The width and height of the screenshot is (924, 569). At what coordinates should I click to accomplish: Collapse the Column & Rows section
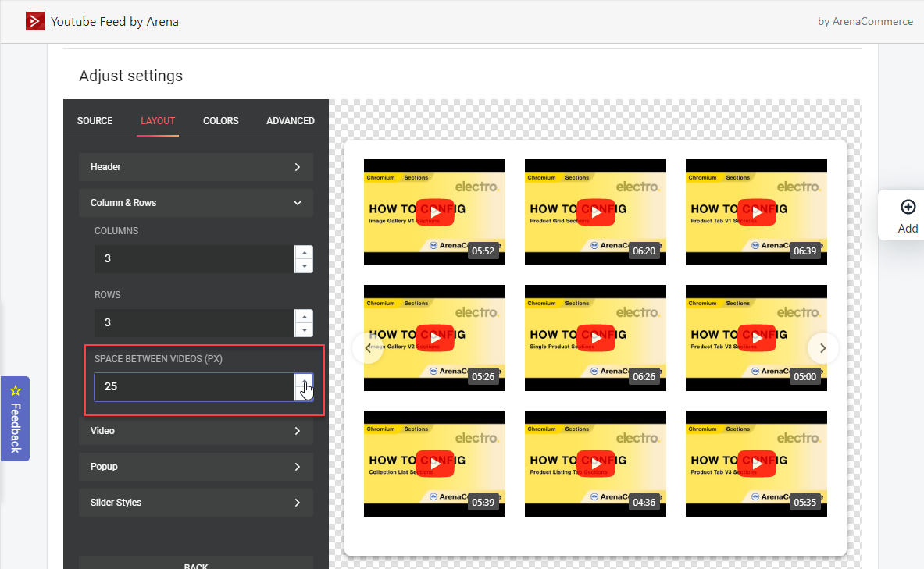click(x=195, y=203)
